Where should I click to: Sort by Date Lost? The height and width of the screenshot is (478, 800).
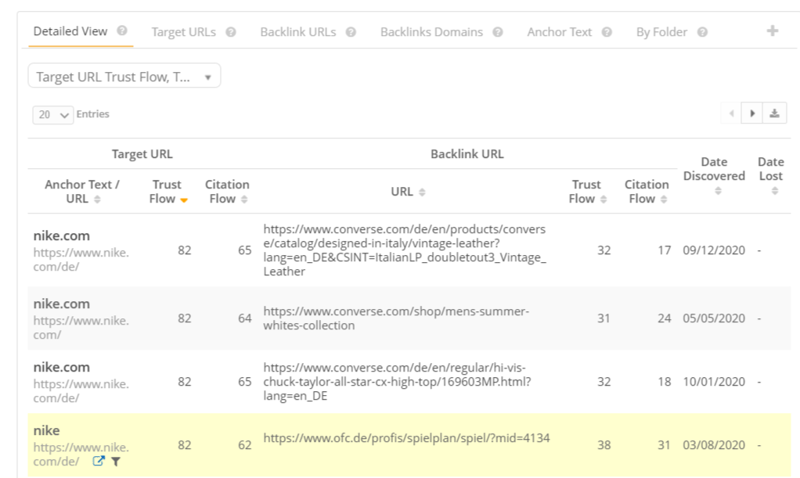[775, 191]
